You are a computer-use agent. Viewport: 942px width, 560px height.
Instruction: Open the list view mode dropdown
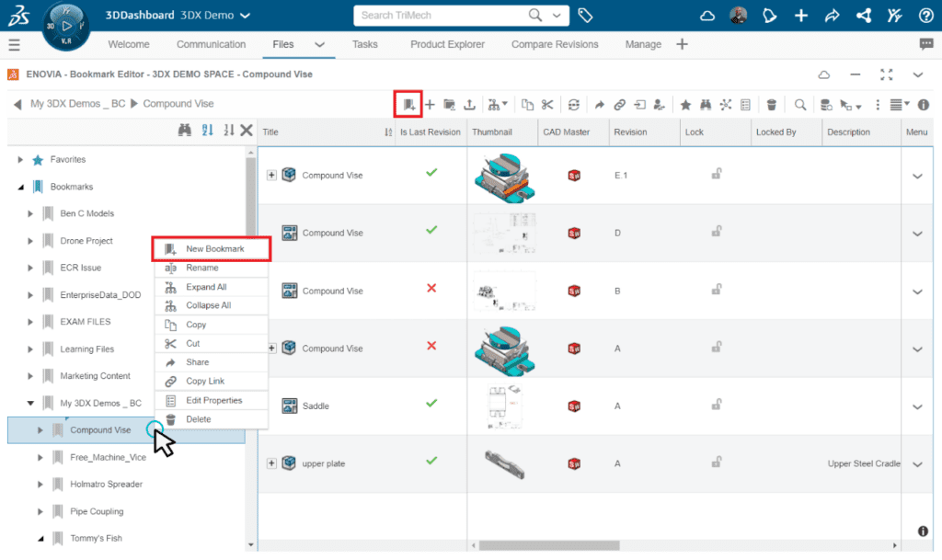click(x=899, y=105)
